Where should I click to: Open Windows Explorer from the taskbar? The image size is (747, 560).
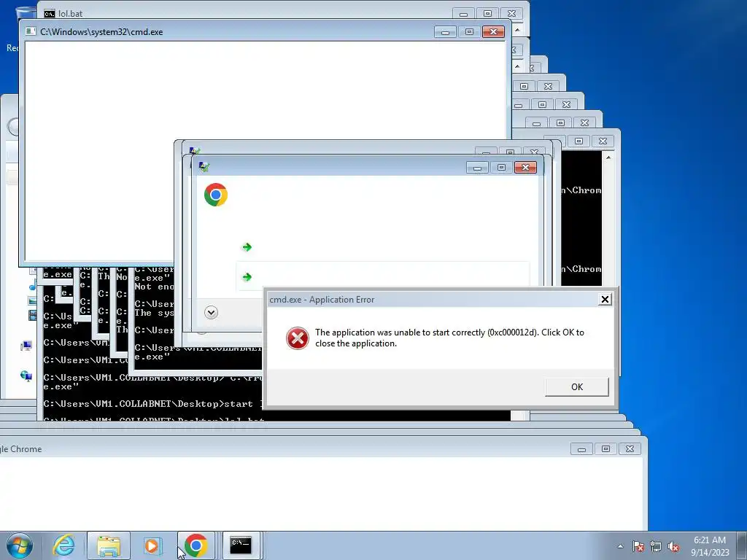(109, 545)
